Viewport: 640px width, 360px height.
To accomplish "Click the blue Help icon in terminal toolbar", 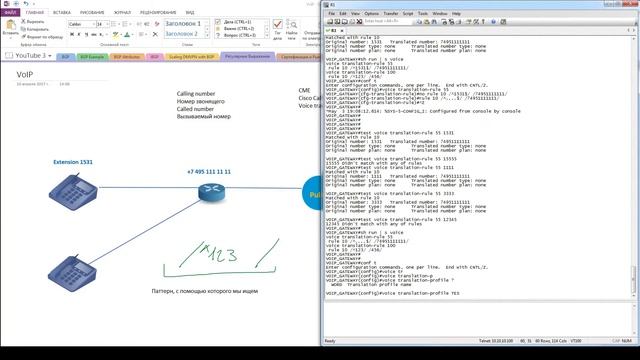I will click(493, 21).
